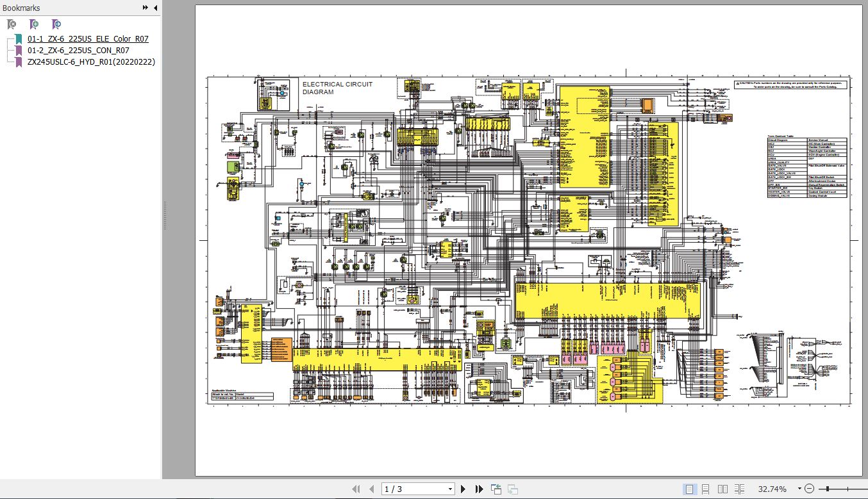Image resolution: width=868 pixels, height=499 pixels.
Task: Go to the next page
Action: coord(463,489)
